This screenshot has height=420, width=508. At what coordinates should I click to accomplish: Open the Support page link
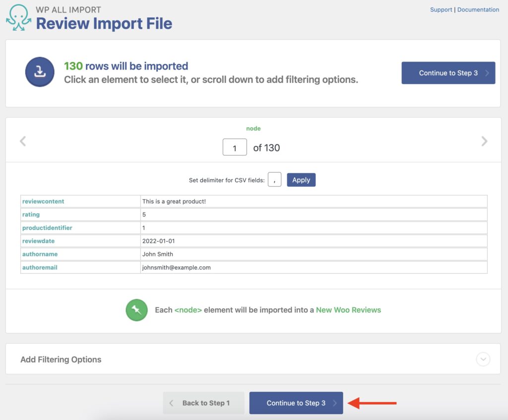coord(441,9)
